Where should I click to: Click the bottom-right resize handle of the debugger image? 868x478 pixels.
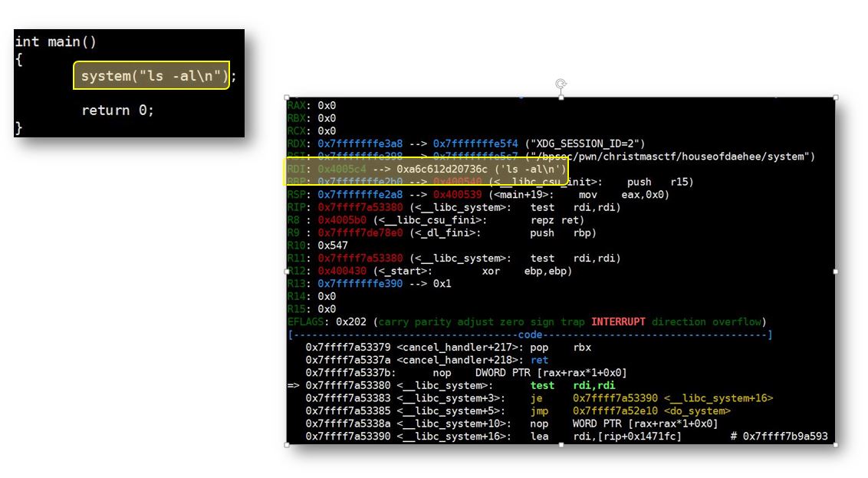[835, 444]
